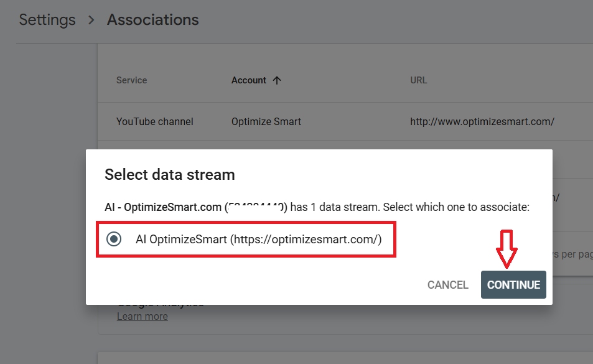
Task: Click the Service column header
Action: click(132, 80)
